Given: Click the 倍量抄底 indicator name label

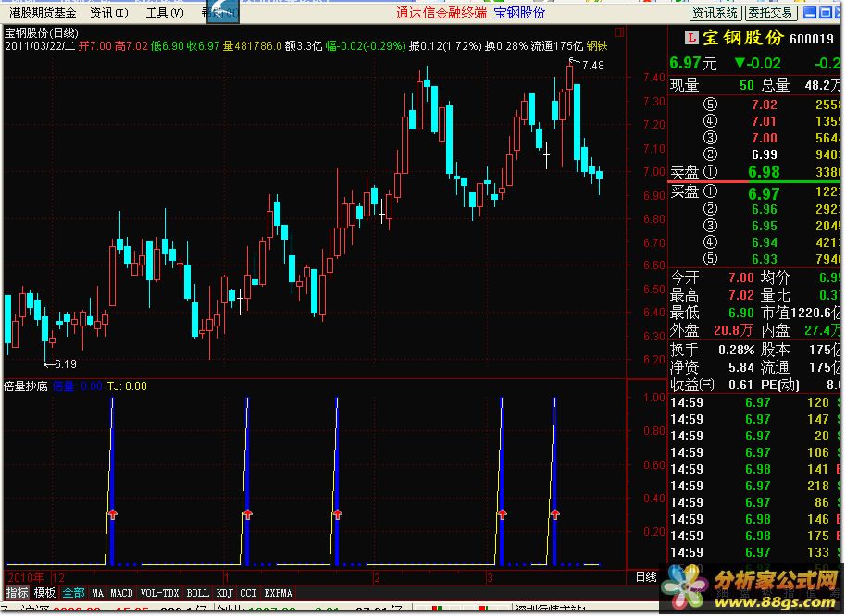Looking at the screenshot, I should tap(25, 387).
